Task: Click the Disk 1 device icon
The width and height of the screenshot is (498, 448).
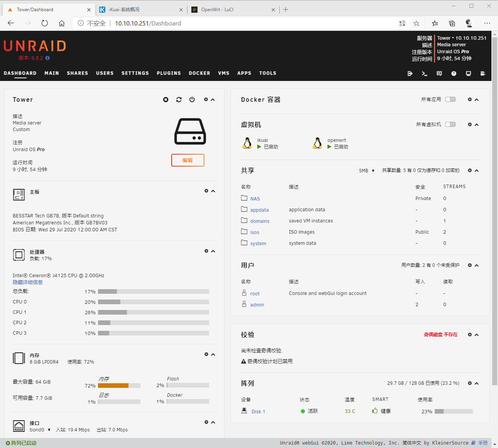Action: (244, 411)
